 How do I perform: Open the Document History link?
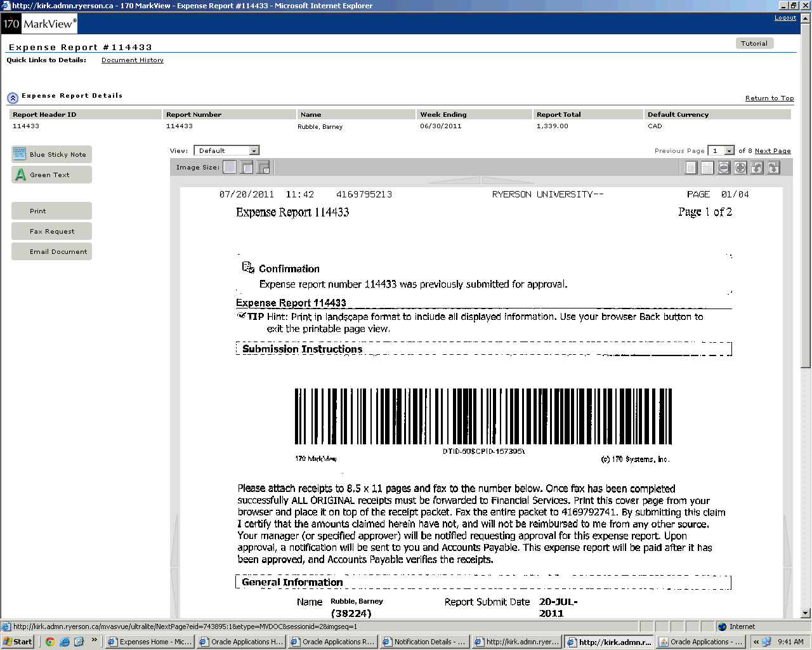point(132,60)
